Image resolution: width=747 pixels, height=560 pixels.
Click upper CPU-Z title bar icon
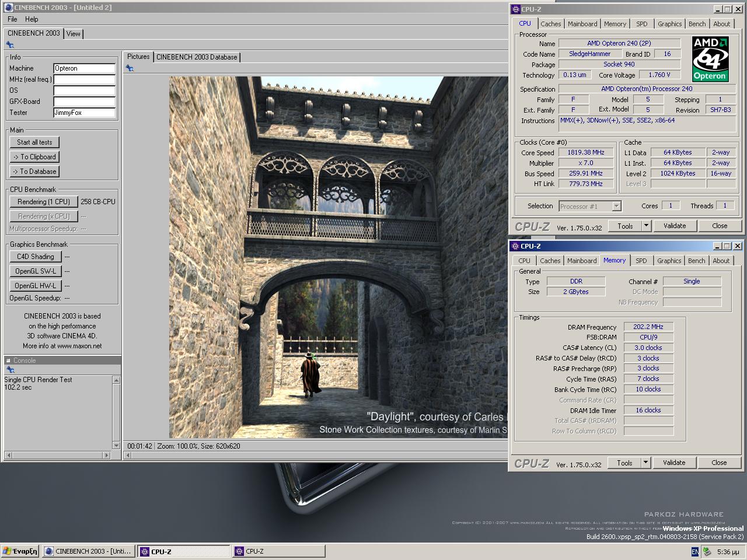[x=515, y=9]
